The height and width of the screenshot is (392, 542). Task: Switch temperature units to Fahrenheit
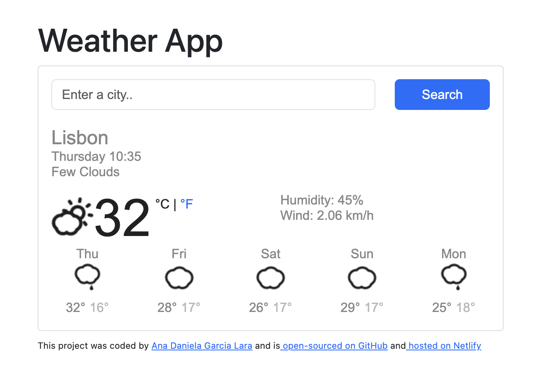coord(187,204)
